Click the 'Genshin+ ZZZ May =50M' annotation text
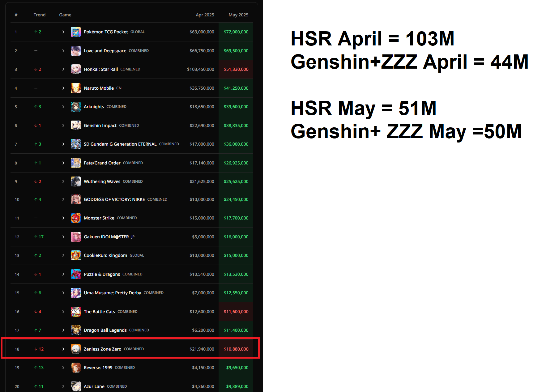This screenshot has height=392, width=559. pos(406,132)
